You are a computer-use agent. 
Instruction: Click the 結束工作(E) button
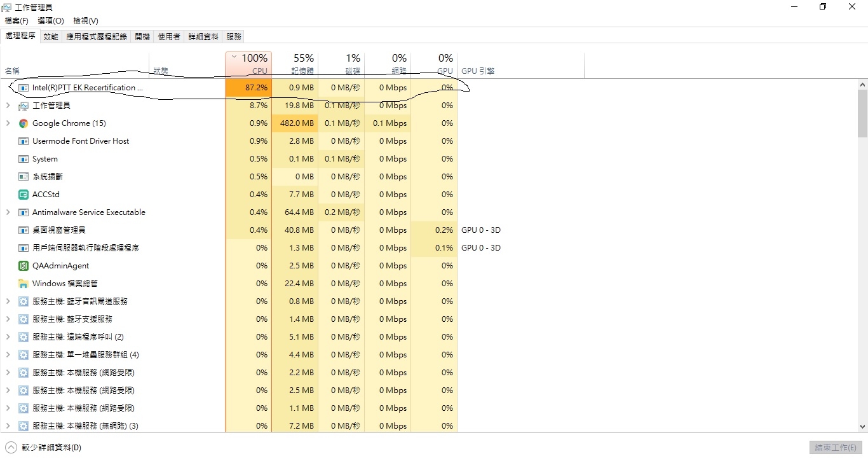click(x=836, y=448)
